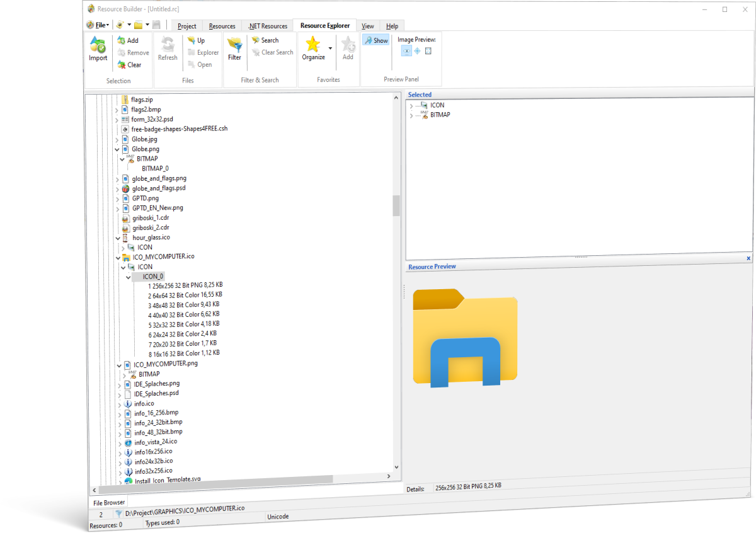Select 256x256 32 Bit PNG entry
756x533 pixels.
[x=185, y=285]
